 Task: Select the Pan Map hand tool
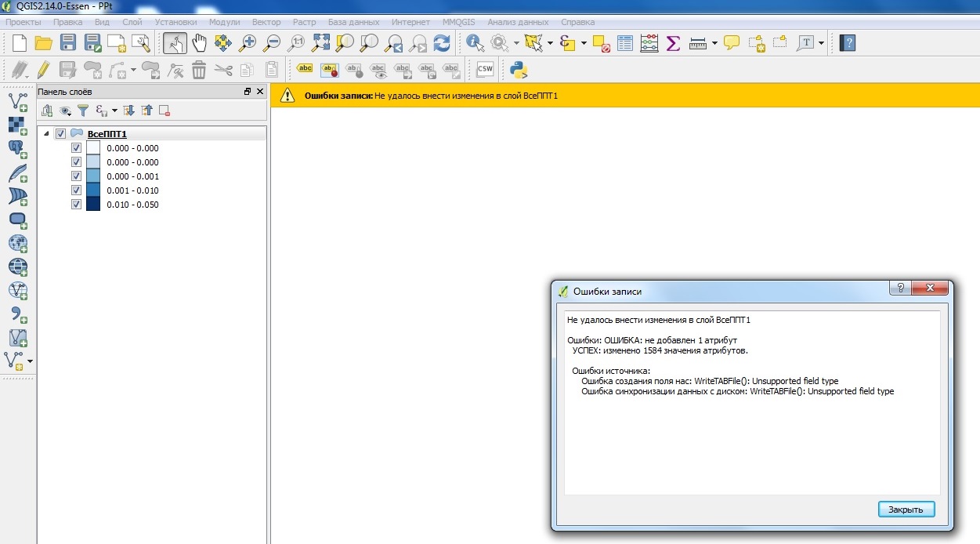(x=199, y=42)
